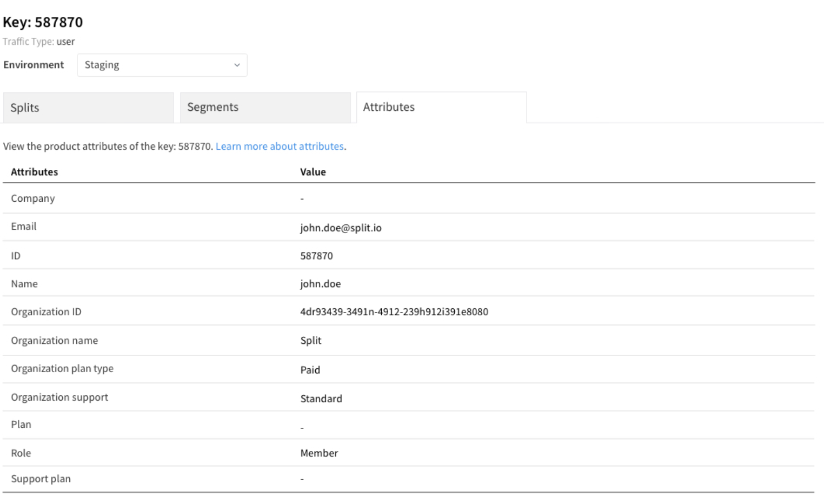Click the Organization plan type label
824x504 pixels.
62,369
